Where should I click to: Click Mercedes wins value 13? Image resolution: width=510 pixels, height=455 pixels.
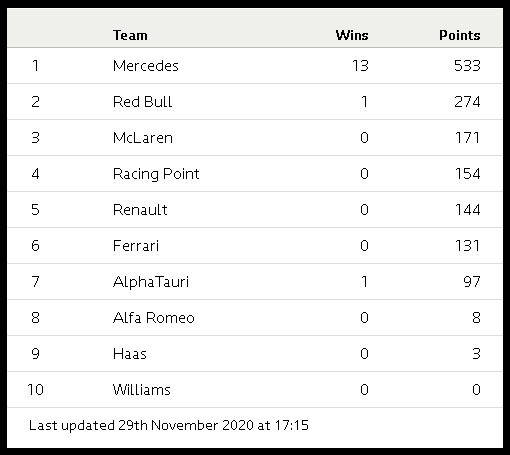360,66
